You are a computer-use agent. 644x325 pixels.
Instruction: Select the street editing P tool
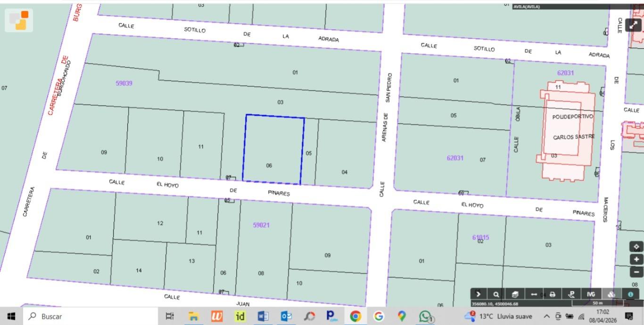pyautogui.click(x=571, y=294)
